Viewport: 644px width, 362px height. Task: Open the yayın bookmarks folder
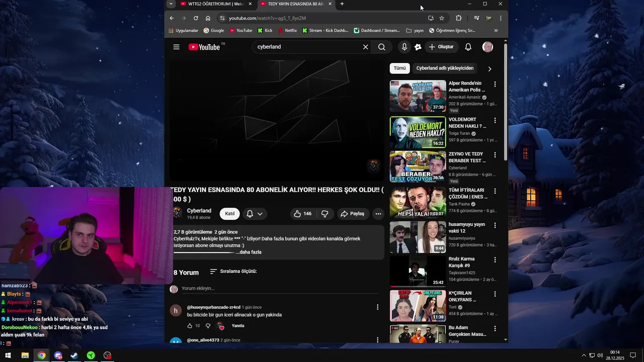(x=415, y=31)
